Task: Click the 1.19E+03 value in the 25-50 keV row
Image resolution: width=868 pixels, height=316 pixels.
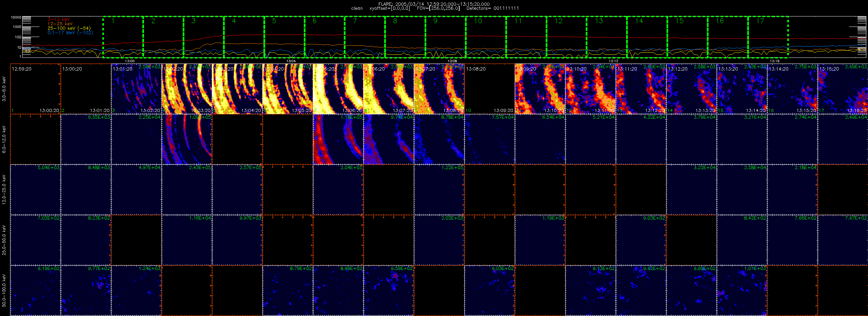Action: tap(553, 218)
